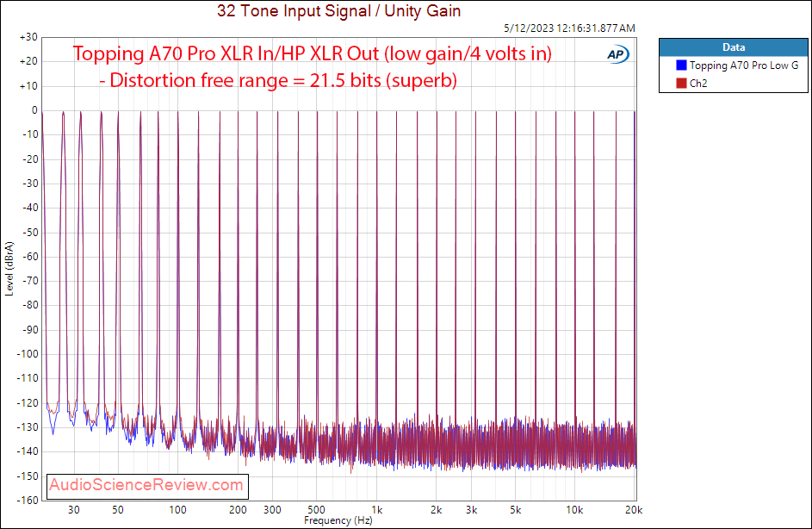Click the '10k' frequency axis tick
The width and height of the screenshot is (812, 529).
click(574, 510)
